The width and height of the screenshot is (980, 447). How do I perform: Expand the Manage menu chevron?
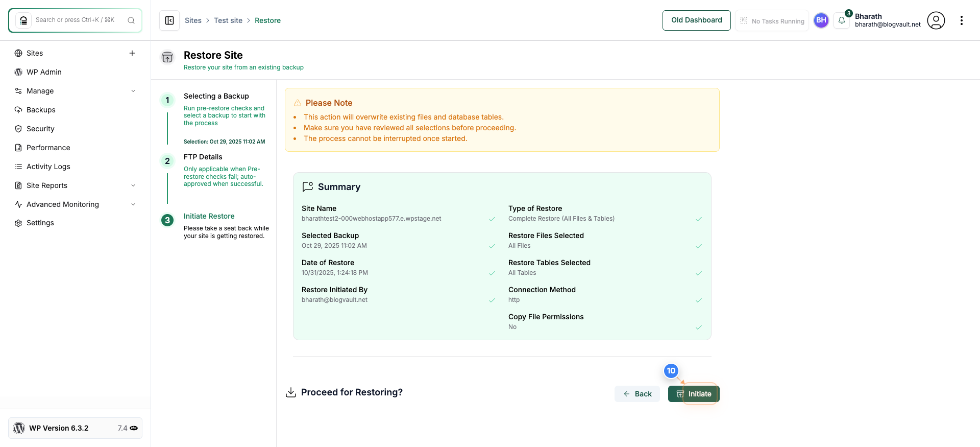(x=133, y=91)
